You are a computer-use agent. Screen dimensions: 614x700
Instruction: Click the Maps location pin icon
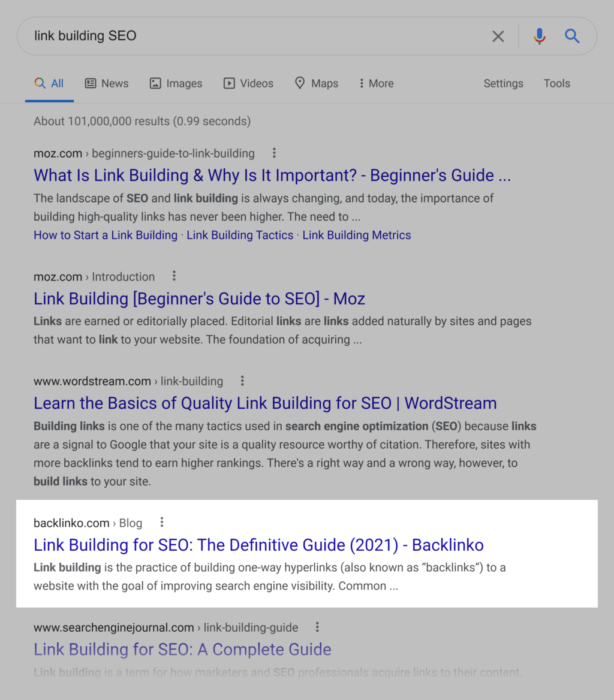(300, 83)
